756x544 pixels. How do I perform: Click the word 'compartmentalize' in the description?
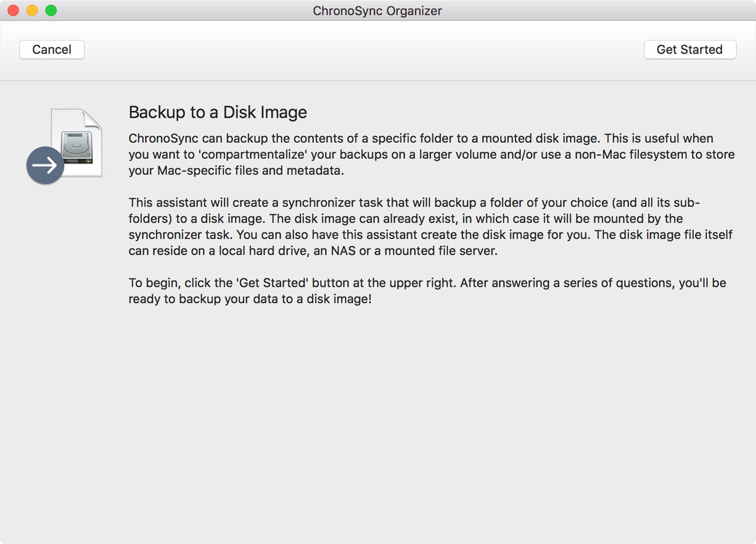click(253, 155)
